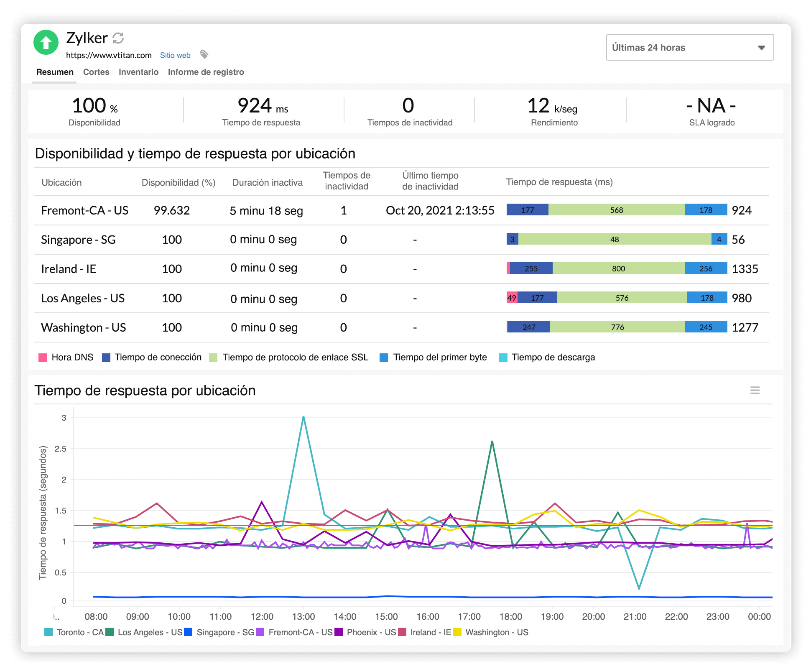Click Fremont total response value 924 in table
811x672 pixels.
742,210
